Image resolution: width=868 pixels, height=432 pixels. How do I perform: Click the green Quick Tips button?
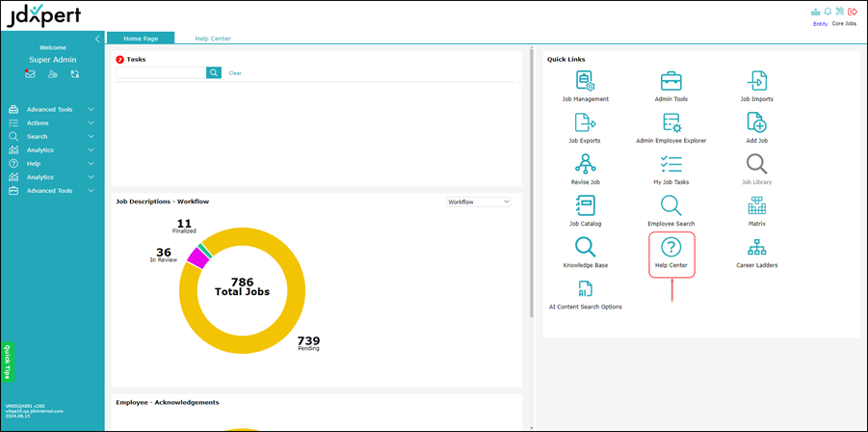click(8, 362)
